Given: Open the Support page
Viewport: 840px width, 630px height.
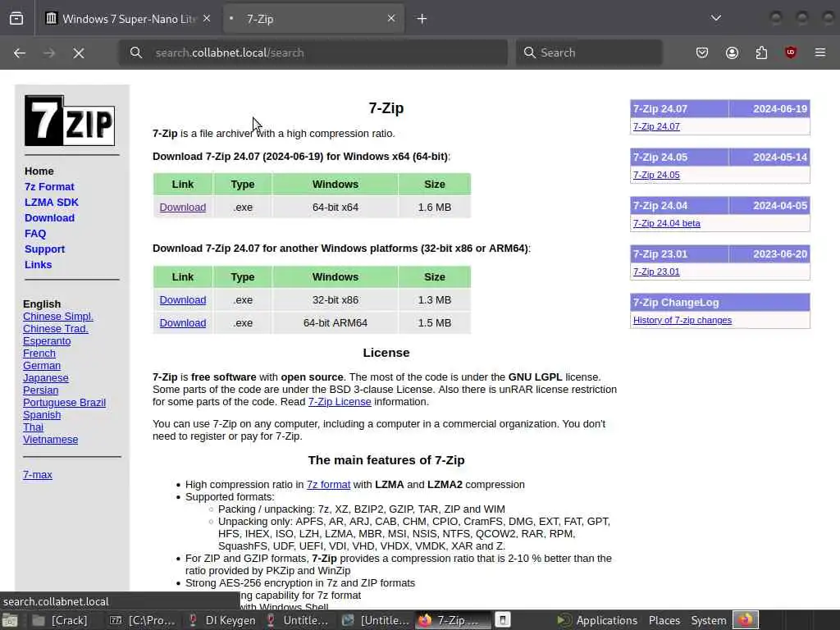Looking at the screenshot, I should click(44, 249).
